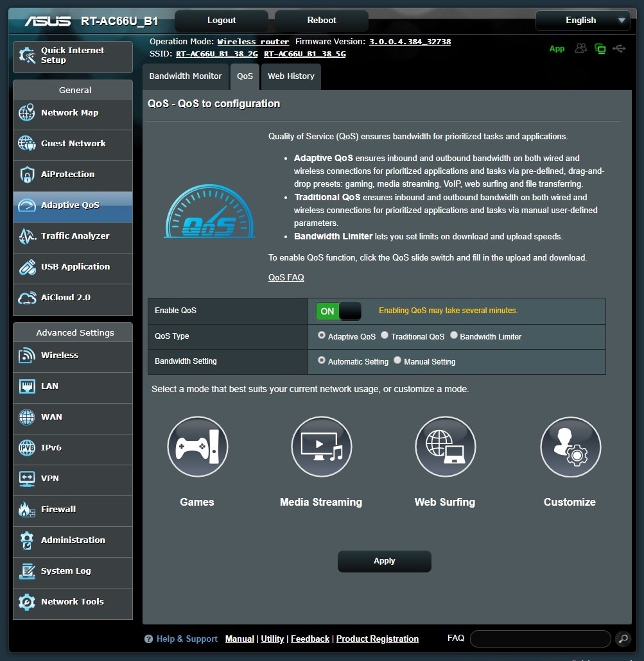The image size is (644, 661).
Task: Click SSID RT-AC66U_B1_38_5G link
Action: [305, 54]
